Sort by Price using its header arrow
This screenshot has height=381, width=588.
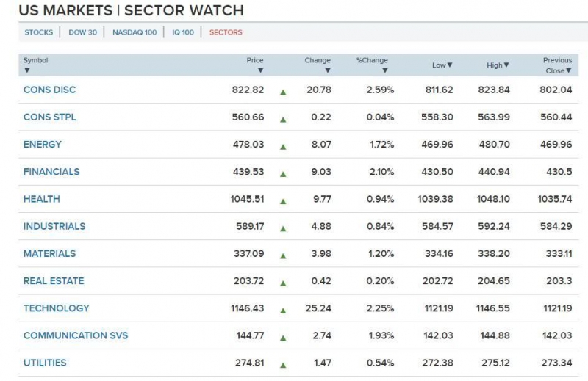(x=260, y=71)
